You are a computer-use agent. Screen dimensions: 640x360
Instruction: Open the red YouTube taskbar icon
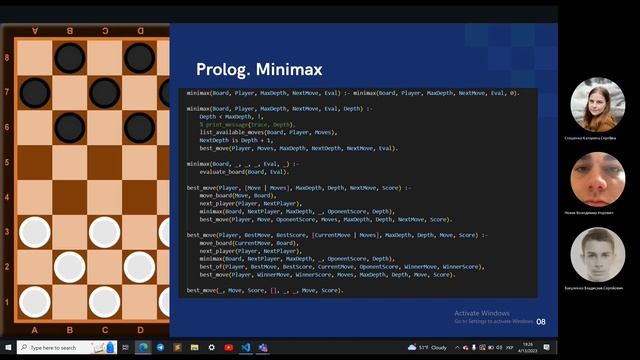pyautogui.click(x=229, y=347)
